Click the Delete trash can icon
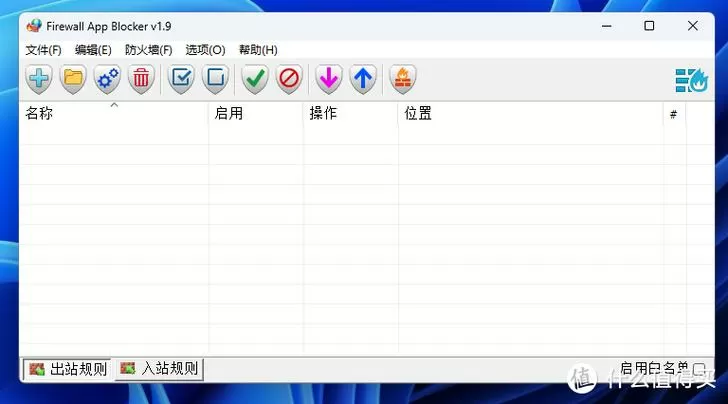Image resolution: width=728 pixels, height=404 pixels. [x=141, y=79]
